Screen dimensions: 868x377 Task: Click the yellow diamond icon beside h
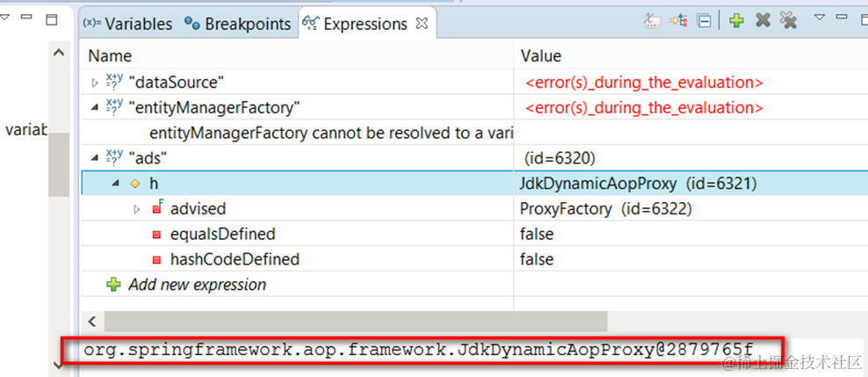(135, 184)
